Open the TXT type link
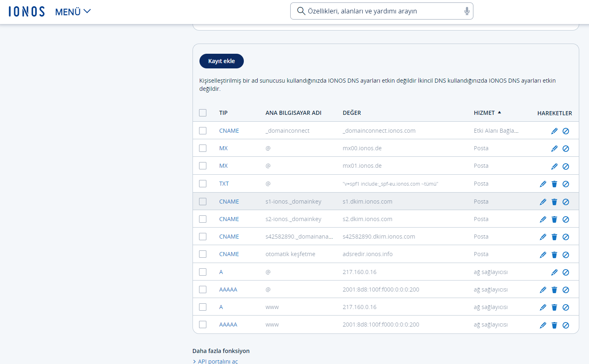Viewport: 589px width, 364px height. 224,184
